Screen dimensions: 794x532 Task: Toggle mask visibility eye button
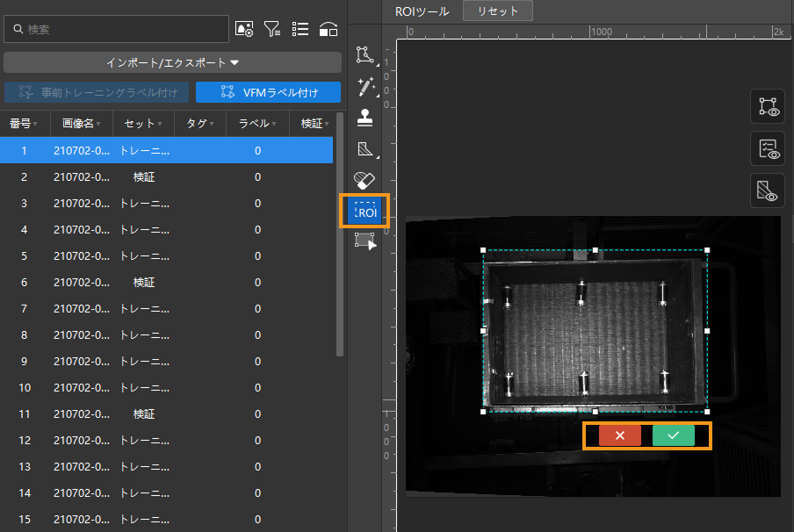767,191
